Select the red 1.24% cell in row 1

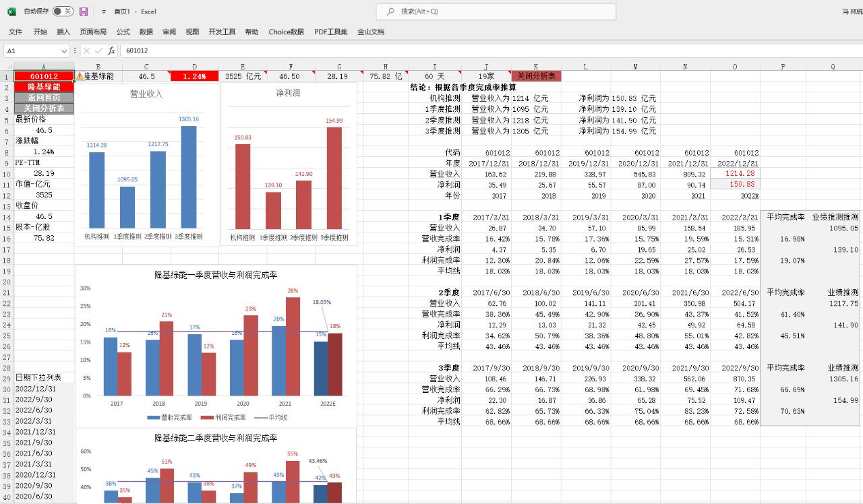point(195,76)
